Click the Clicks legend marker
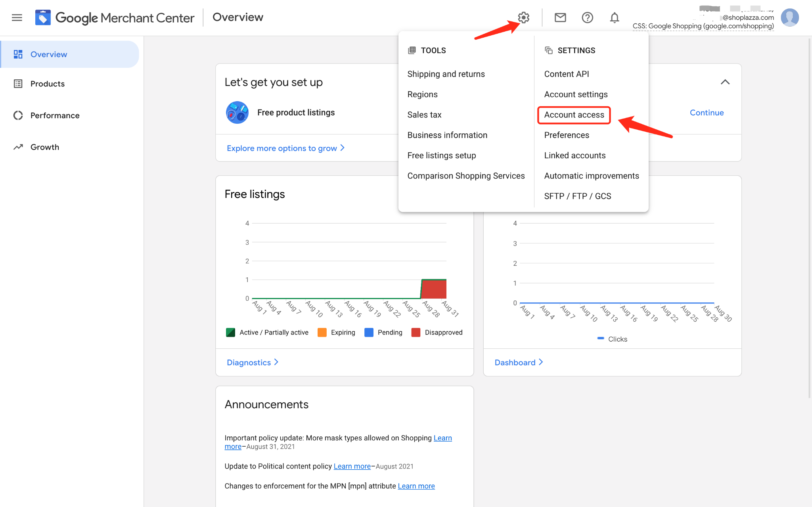The width and height of the screenshot is (812, 507). pyautogui.click(x=601, y=338)
